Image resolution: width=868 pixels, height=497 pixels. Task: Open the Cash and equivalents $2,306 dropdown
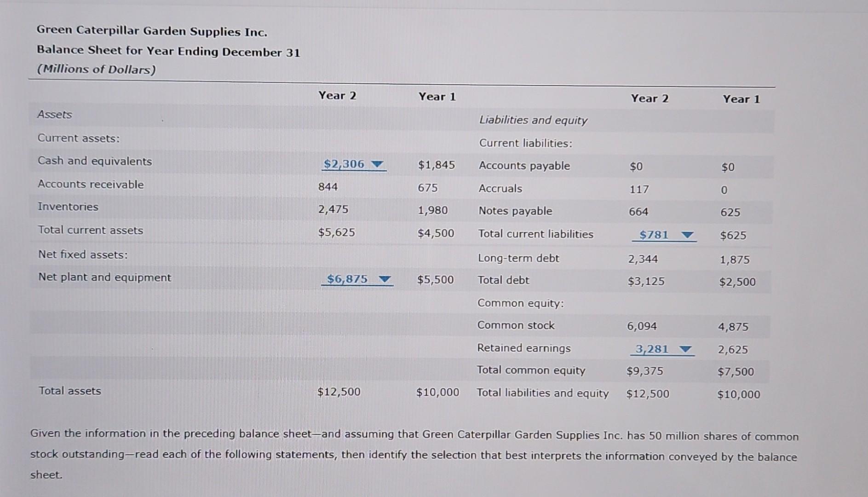tap(354, 164)
